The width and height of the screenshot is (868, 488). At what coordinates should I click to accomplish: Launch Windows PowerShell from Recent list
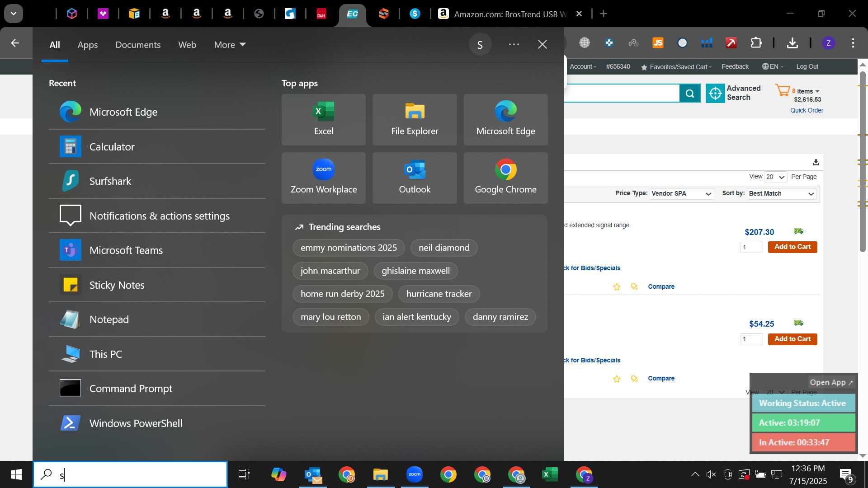click(157, 423)
